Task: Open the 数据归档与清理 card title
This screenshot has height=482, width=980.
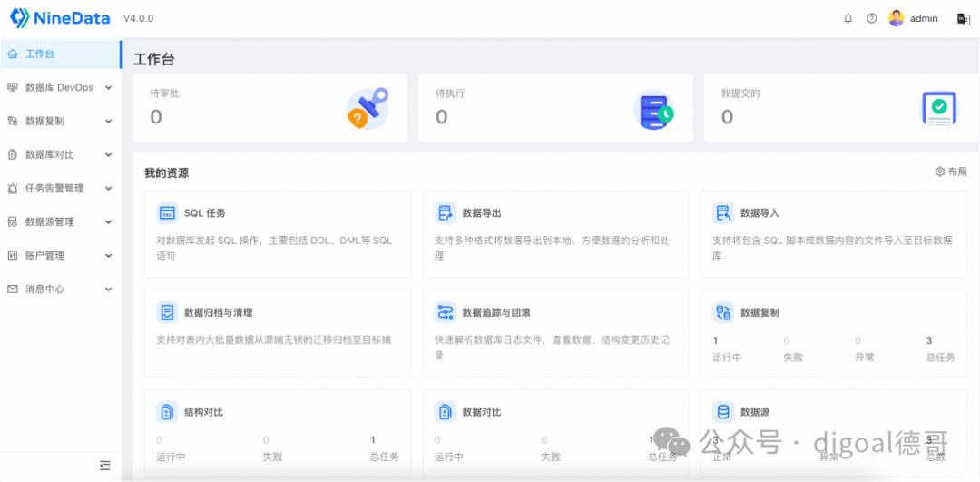Action: click(x=218, y=312)
